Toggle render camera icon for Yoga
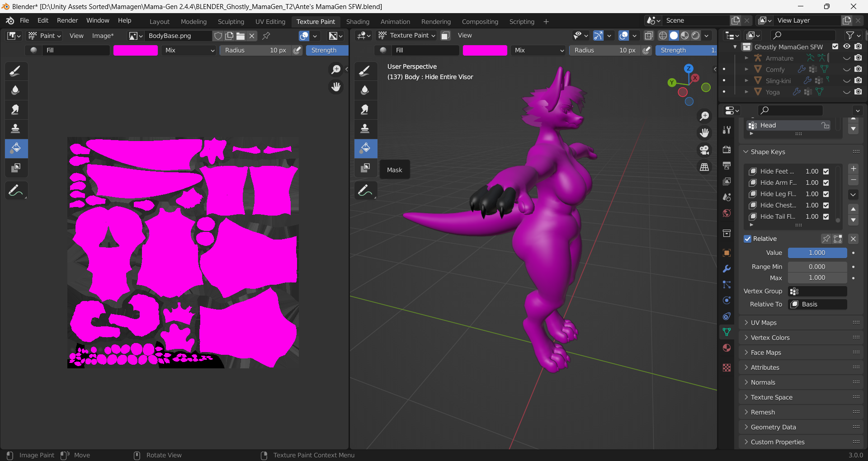 pyautogui.click(x=858, y=92)
